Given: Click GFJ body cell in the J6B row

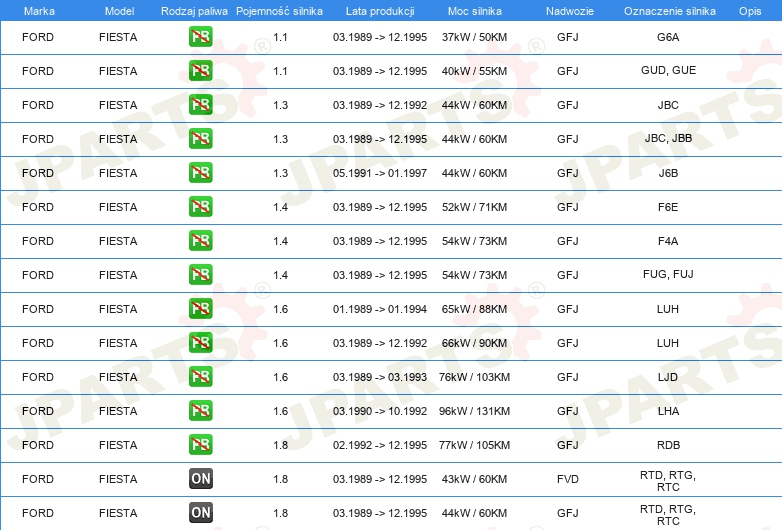Looking at the screenshot, I should point(568,173).
